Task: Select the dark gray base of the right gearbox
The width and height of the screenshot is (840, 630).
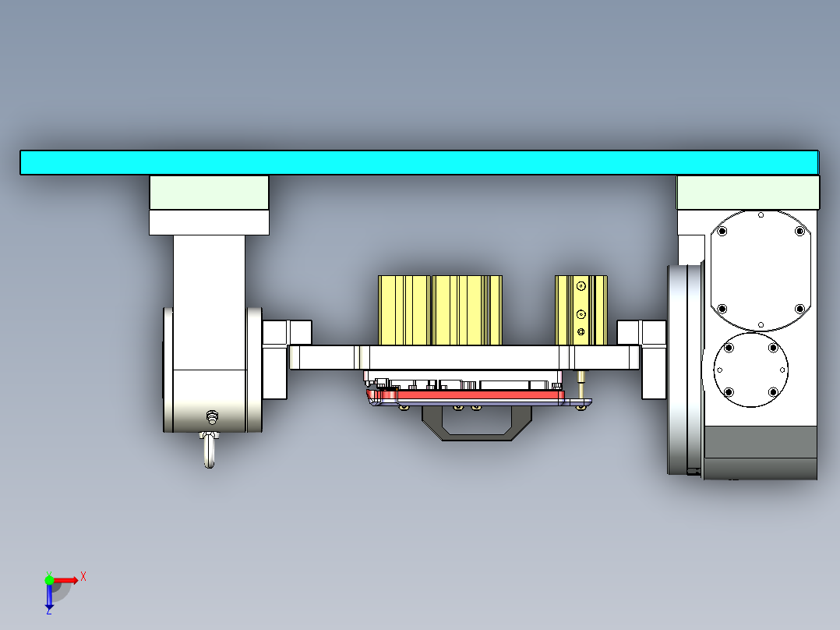Action: coord(761,453)
